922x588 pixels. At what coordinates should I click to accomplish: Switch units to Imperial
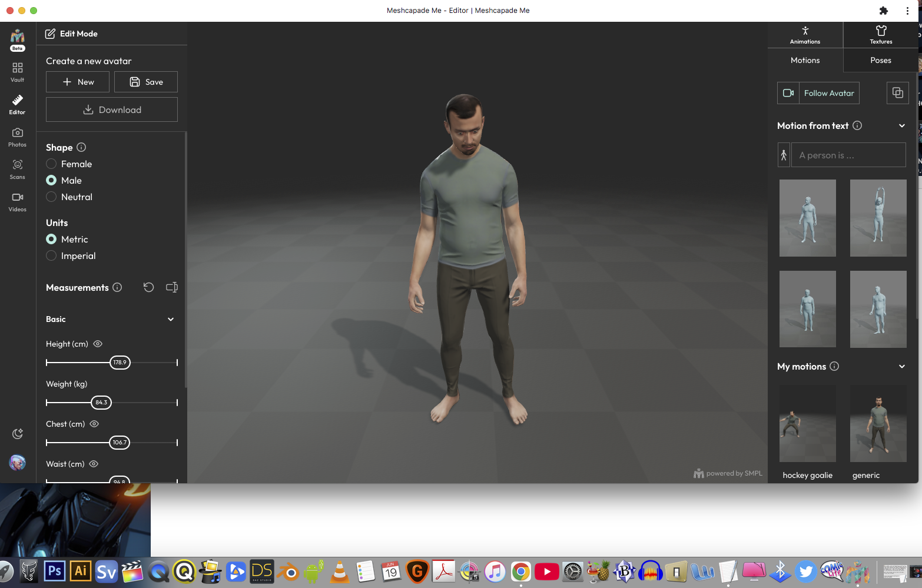[51, 255]
